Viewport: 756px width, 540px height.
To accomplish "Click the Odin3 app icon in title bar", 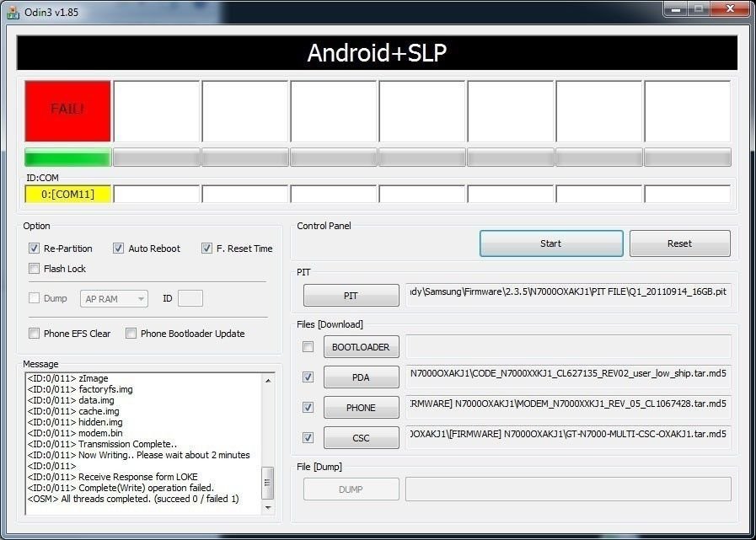I will coord(13,12).
